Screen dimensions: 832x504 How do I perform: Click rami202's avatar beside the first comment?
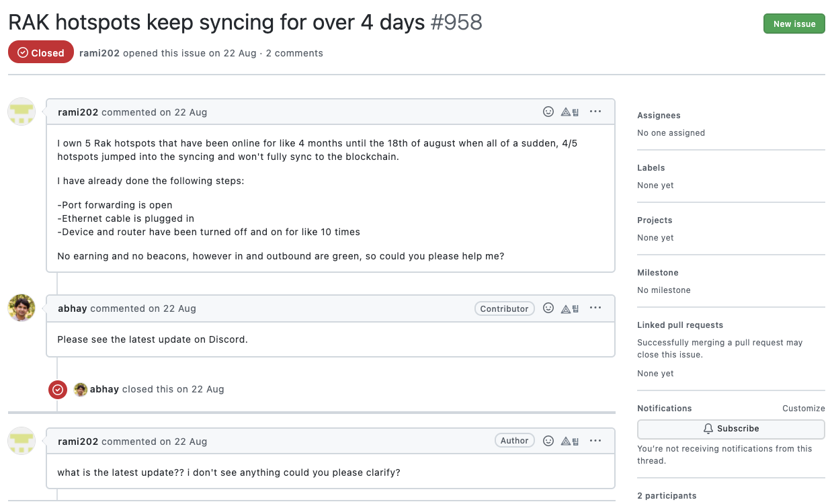pyautogui.click(x=22, y=112)
